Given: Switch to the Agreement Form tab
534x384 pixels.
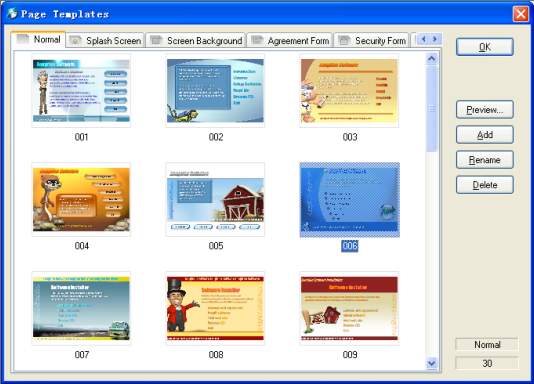Looking at the screenshot, I should tap(290, 41).
